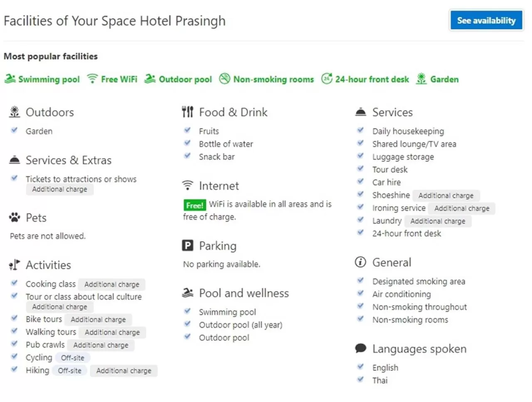
Task: Click the paw icon next to Pets
Action: pyautogui.click(x=14, y=217)
